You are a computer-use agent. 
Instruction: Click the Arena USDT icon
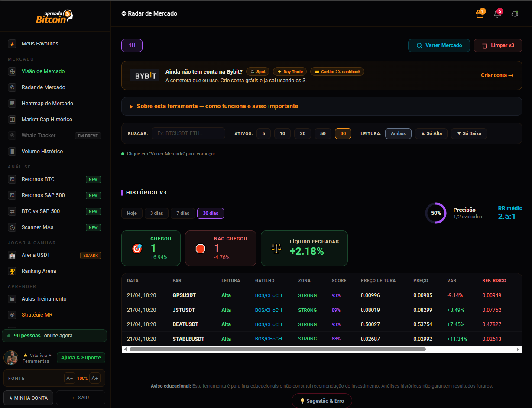[x=13, y=255]
